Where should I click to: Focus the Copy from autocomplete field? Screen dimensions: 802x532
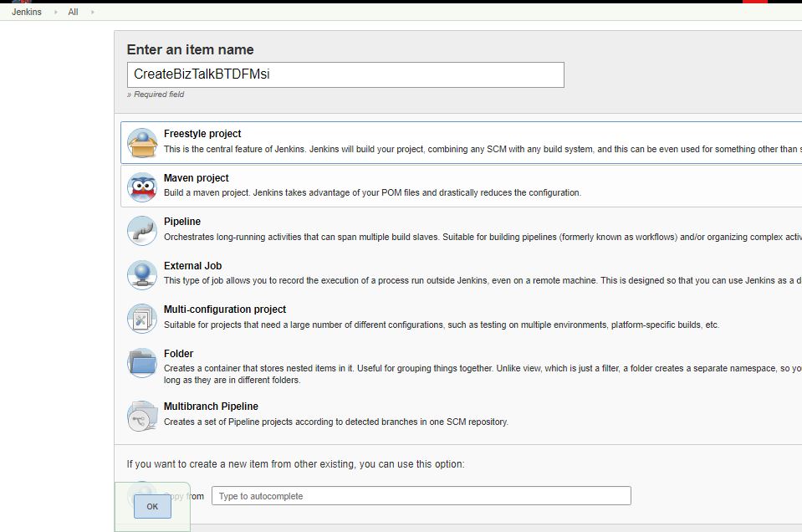(421, 496)
